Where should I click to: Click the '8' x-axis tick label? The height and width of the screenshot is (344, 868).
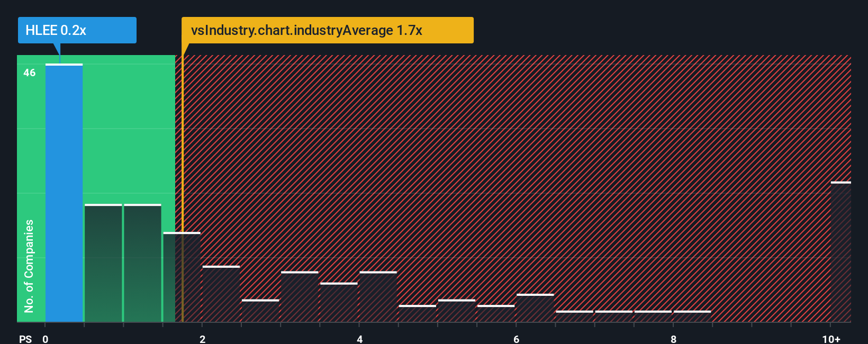(673, 339)
